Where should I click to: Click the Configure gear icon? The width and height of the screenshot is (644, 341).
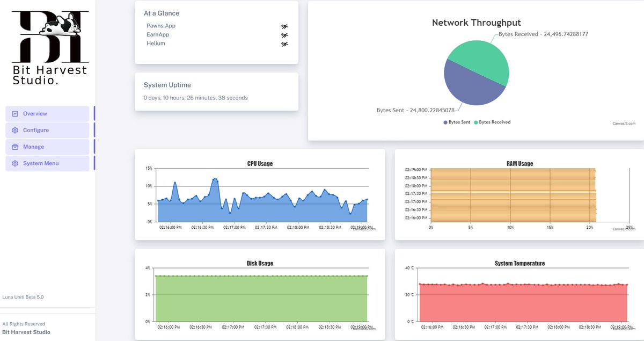click(x=15, y=130)
